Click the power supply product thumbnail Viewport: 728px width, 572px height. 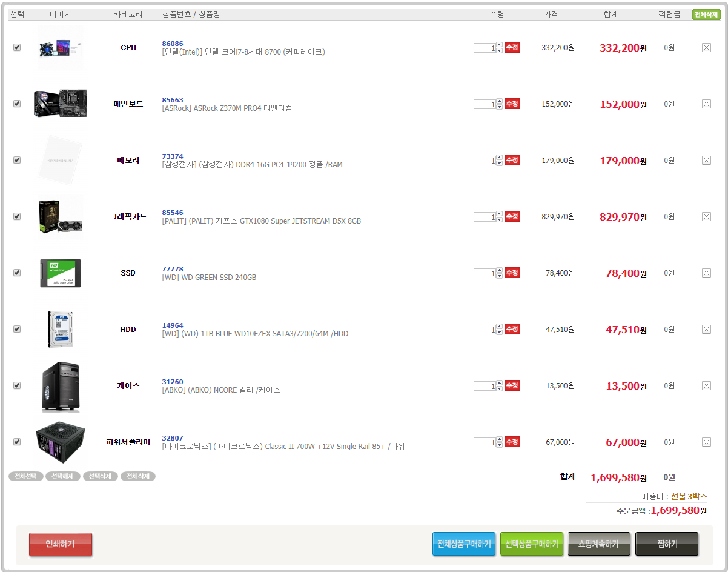(x=61, y=442)
